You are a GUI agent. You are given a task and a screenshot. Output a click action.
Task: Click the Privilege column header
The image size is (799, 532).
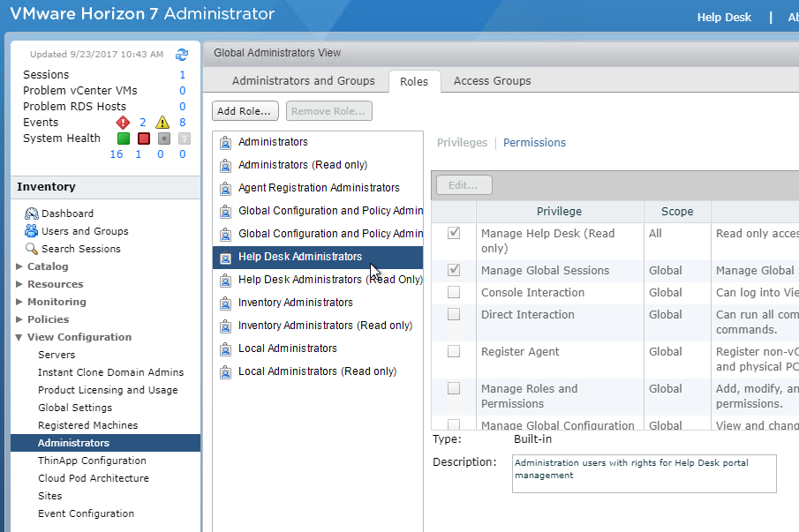click(560, 211)
